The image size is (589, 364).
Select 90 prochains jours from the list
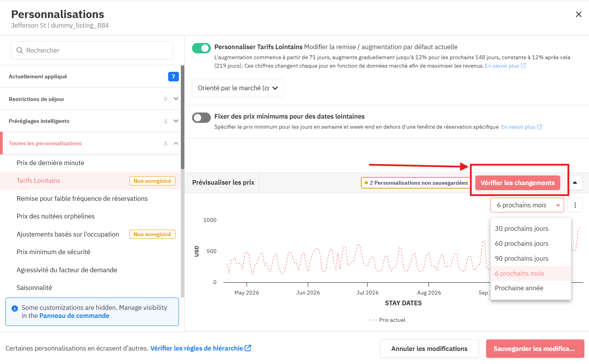(521, 258)
